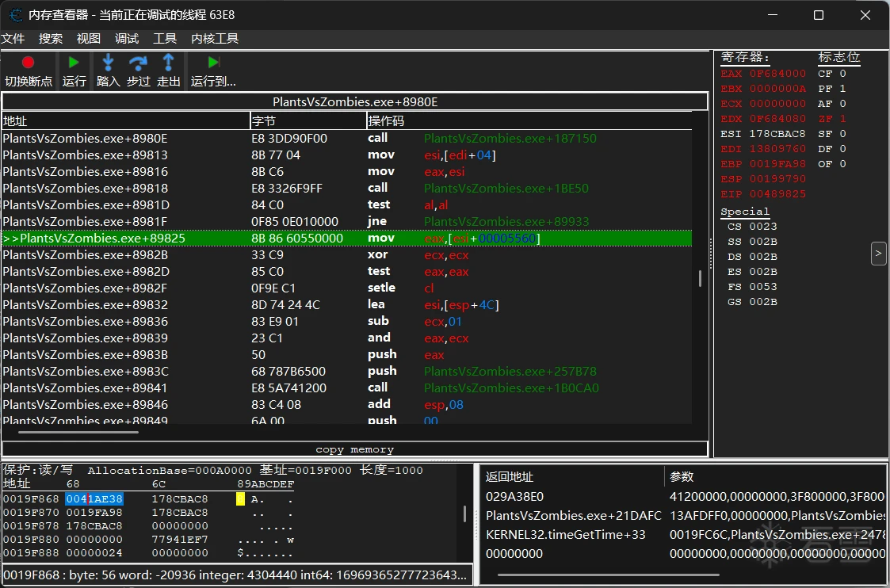Step over with the curved arrow icon

click(138, 63)
